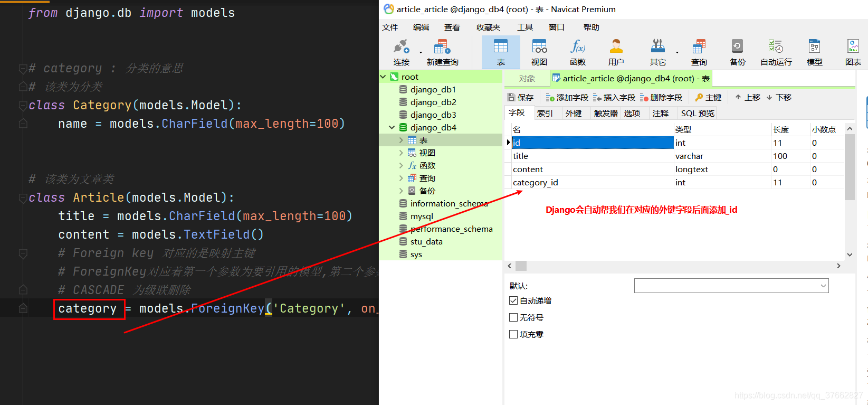Screen dimensions: 868x405
Task: Click 添加字段 add field
Action: click(x=567, y=98)
